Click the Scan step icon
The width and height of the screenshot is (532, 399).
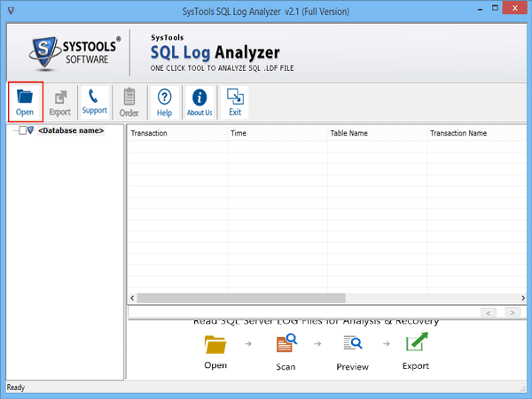coord(286,343)
